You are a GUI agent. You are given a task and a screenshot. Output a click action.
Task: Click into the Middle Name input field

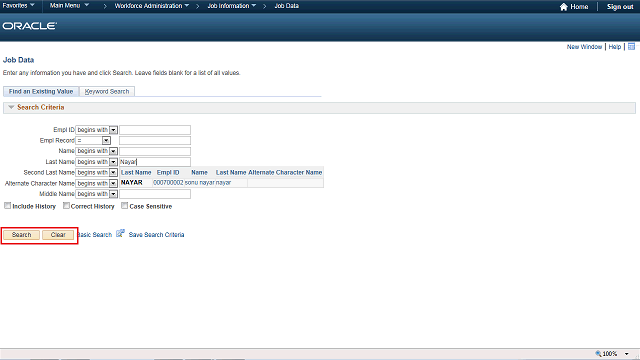tap(155, 194)
